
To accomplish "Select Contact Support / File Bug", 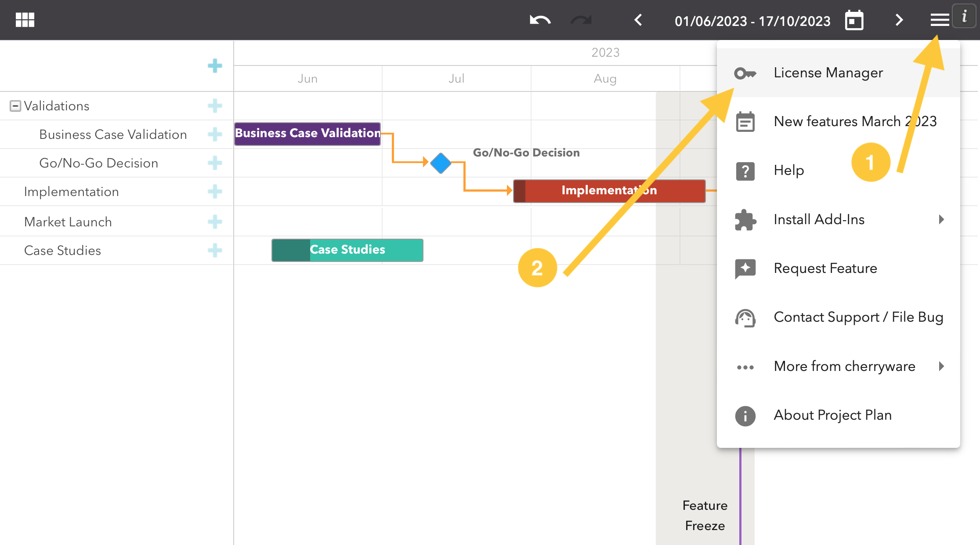I will point(858,317).
